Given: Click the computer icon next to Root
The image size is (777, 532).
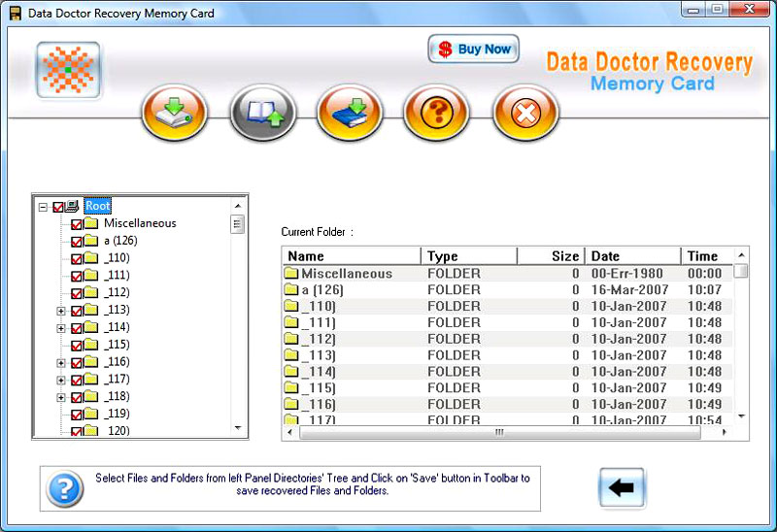Looking at the screenshot, I should (x=72, y=206).
